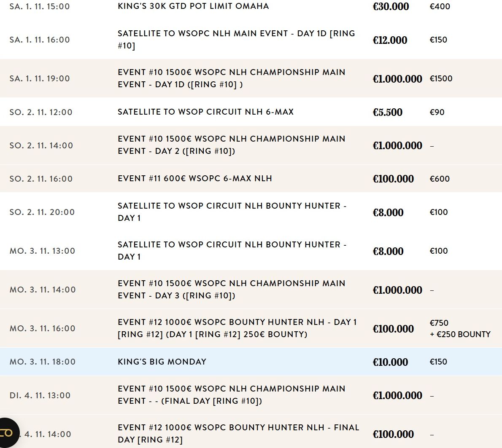Open Satellite to WSOPC Main Event Day 1D
Image resolution: width=502 pixels, height=448 pixels.
click(x=236, y=40)
